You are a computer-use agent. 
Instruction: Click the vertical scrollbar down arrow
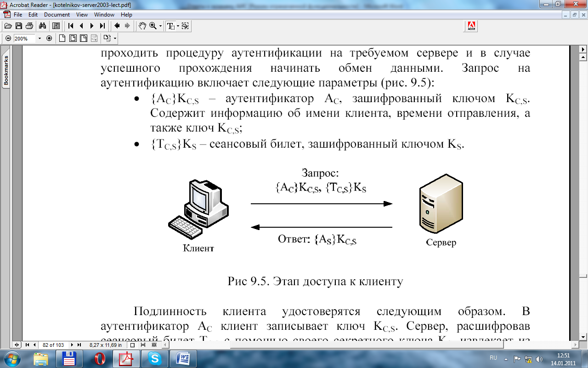583,337
